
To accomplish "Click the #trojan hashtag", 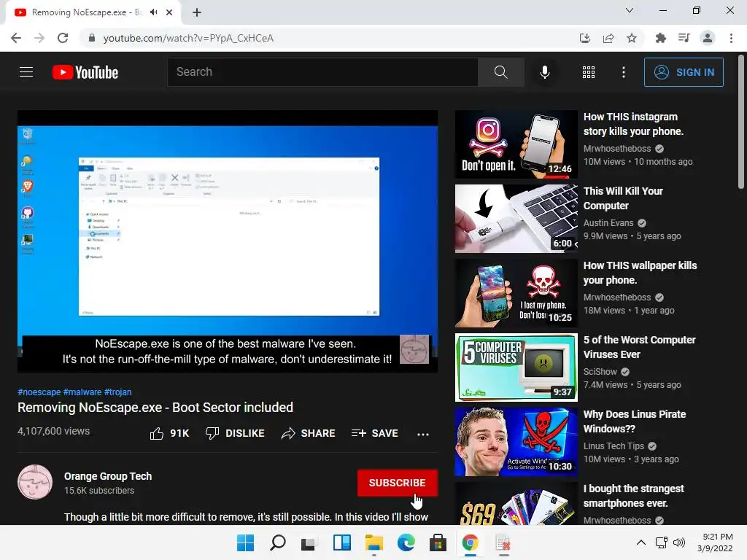I will pos(117,392).
